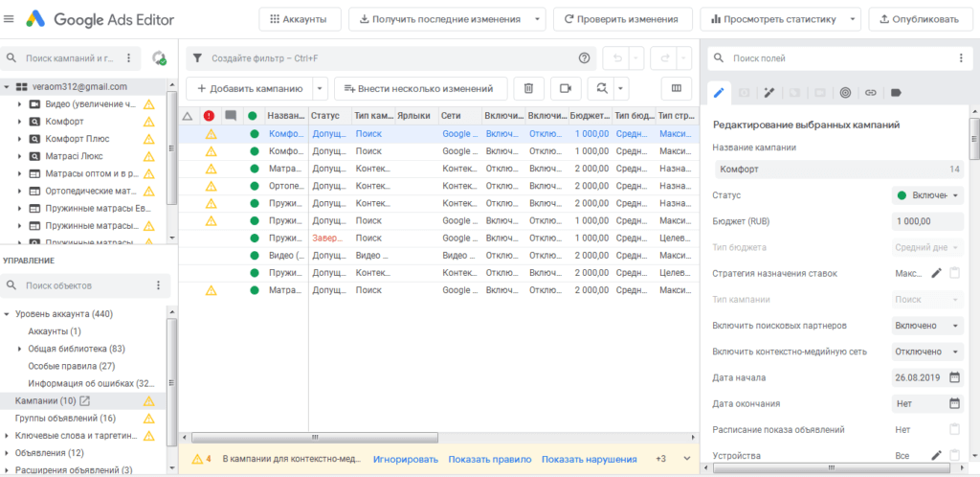
Task: Open dropdown arrow beside Добавить кампанию
Action: point(320,88)
